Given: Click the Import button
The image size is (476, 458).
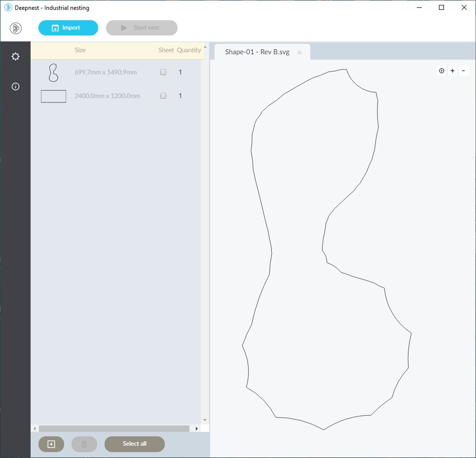Looking at the screenshot, I should click(x=68, y=28).
